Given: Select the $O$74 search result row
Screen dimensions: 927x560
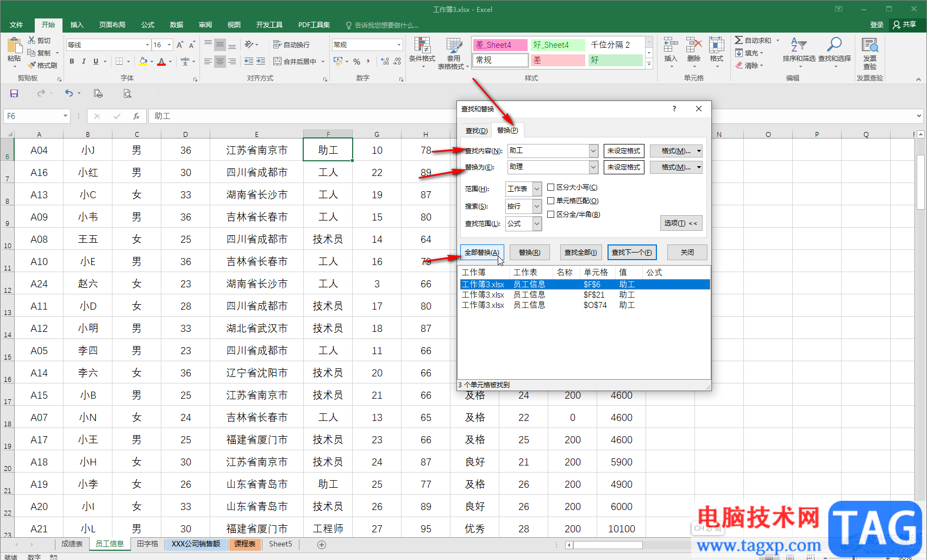Looking at the screenshot, I should point(585,305).
